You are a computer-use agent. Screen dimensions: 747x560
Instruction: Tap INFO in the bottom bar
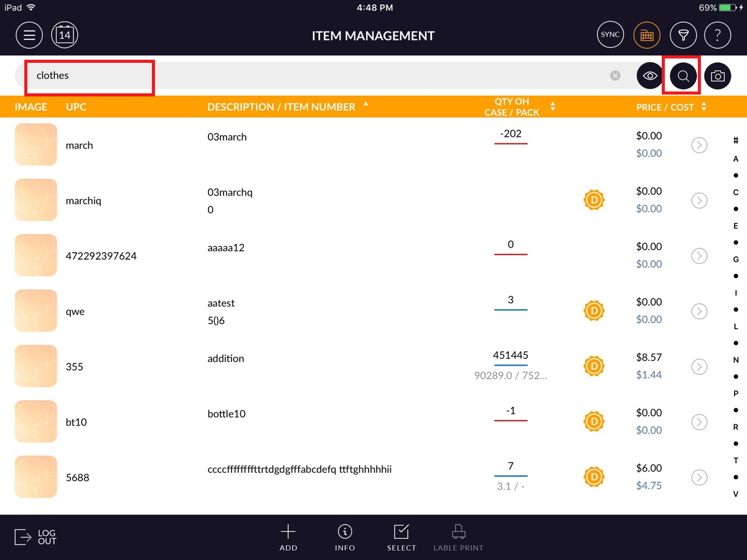[x=345, y=538]
